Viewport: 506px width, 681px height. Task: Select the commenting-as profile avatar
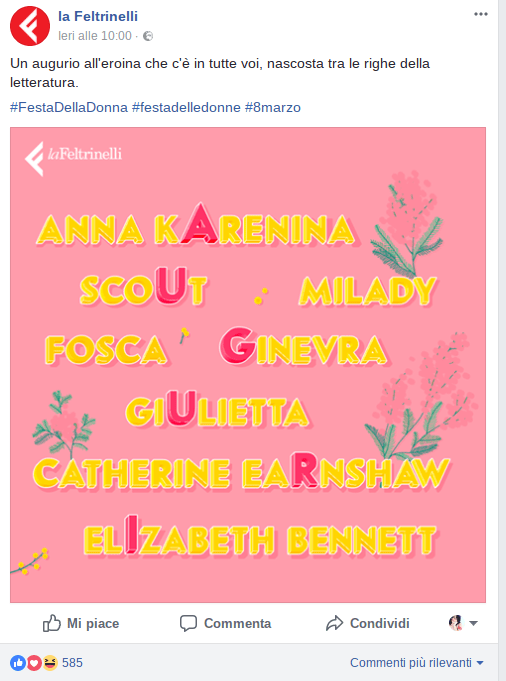coord(456,623)
